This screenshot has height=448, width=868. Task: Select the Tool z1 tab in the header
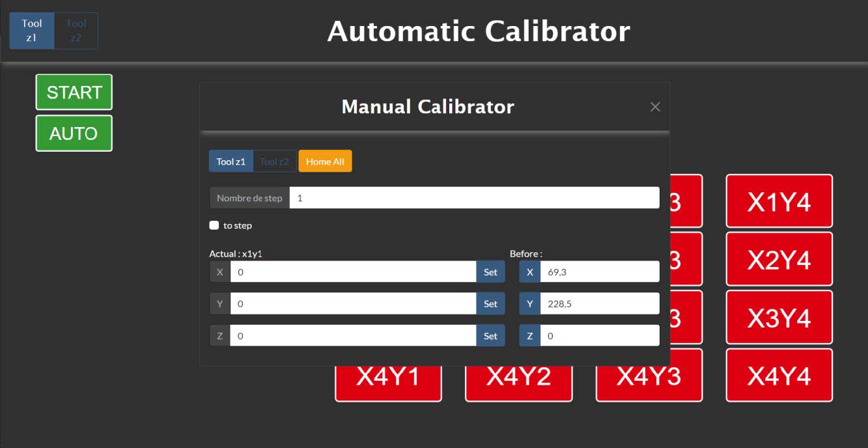point(31,31)
